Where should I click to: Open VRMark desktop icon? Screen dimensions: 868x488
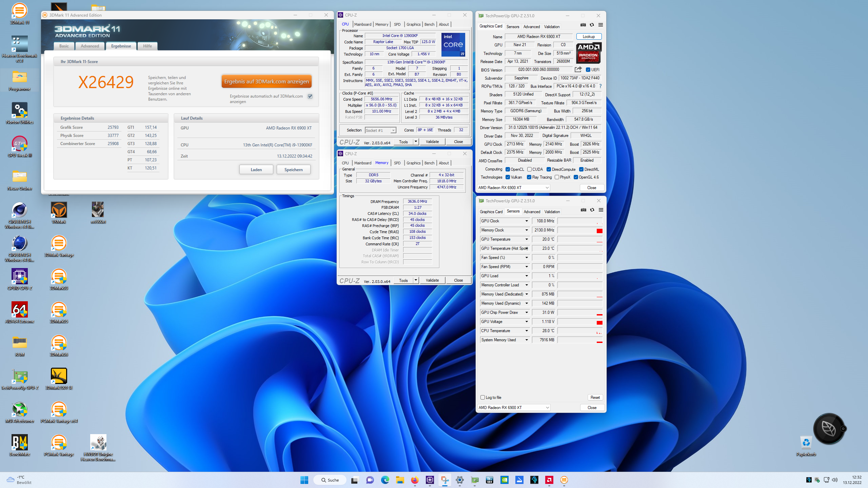[59, 213]
